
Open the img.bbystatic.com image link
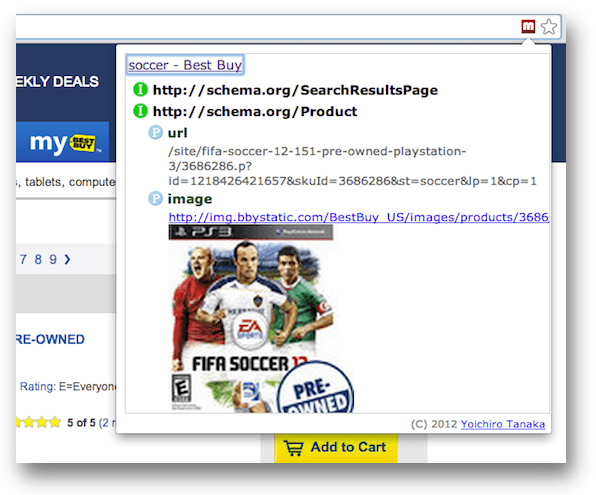[x=358, y=217]
